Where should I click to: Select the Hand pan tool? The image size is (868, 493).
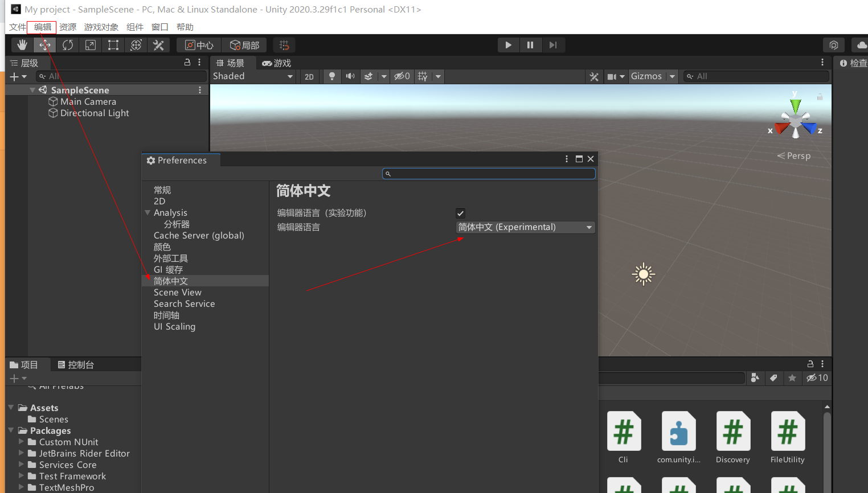(x=22, y=44)
